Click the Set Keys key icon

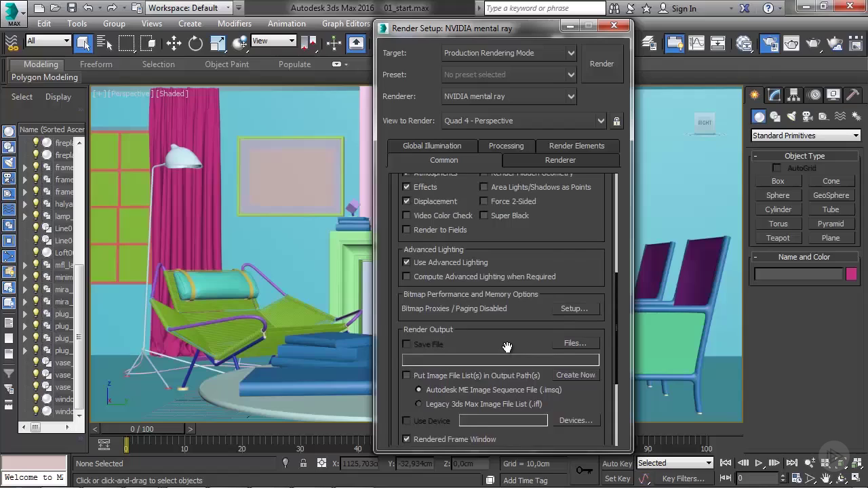click(584, 470)
